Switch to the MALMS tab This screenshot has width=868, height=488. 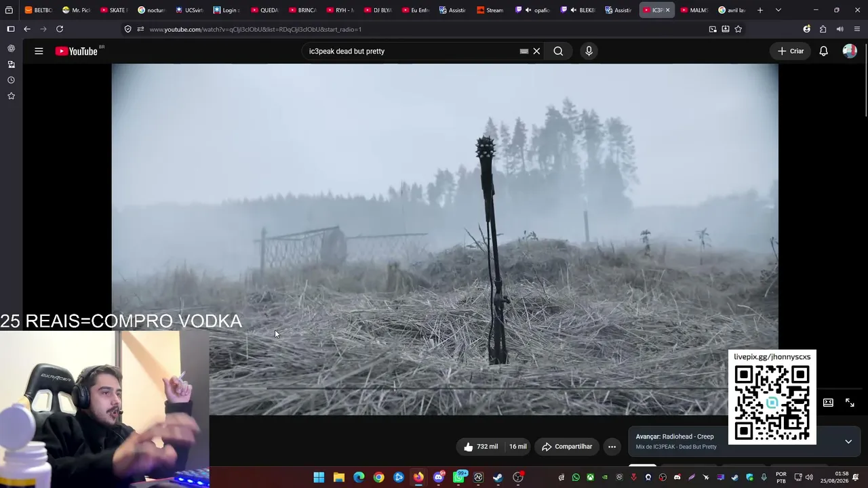694,10
